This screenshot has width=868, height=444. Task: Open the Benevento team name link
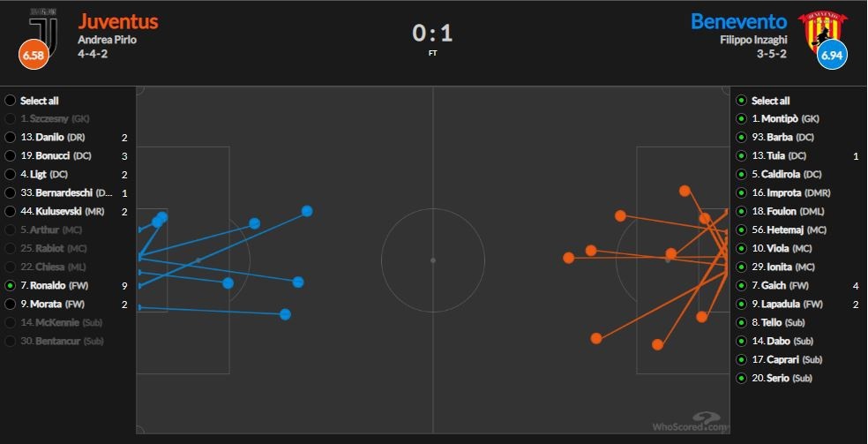tap(739, 21)
